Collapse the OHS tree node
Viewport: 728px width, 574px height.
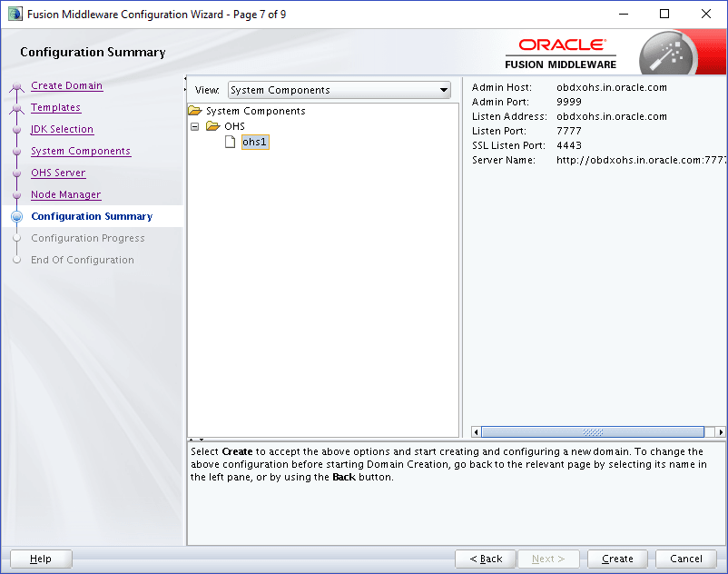point(195,126)
